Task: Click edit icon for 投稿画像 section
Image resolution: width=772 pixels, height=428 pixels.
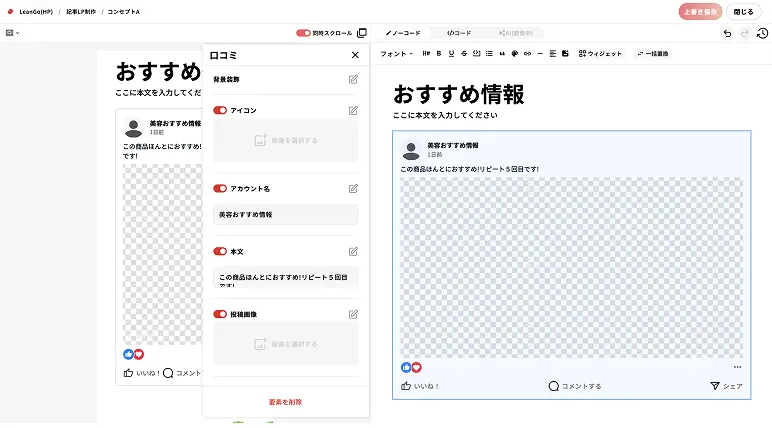Action: [x=353, y=314]
